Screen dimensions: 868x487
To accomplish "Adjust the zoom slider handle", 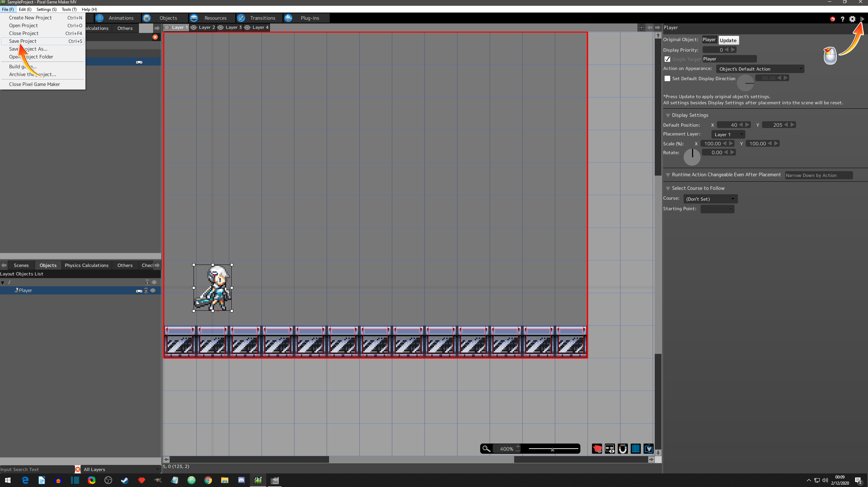I will click(552, 449).
